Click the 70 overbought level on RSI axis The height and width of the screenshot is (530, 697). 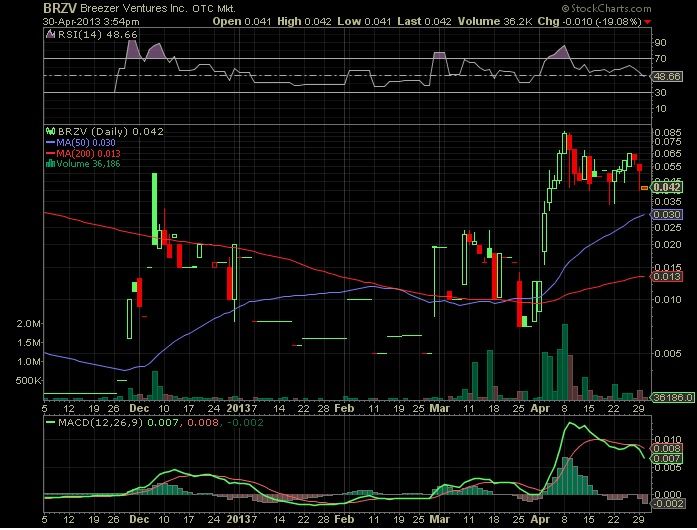(x=660, y=58)
